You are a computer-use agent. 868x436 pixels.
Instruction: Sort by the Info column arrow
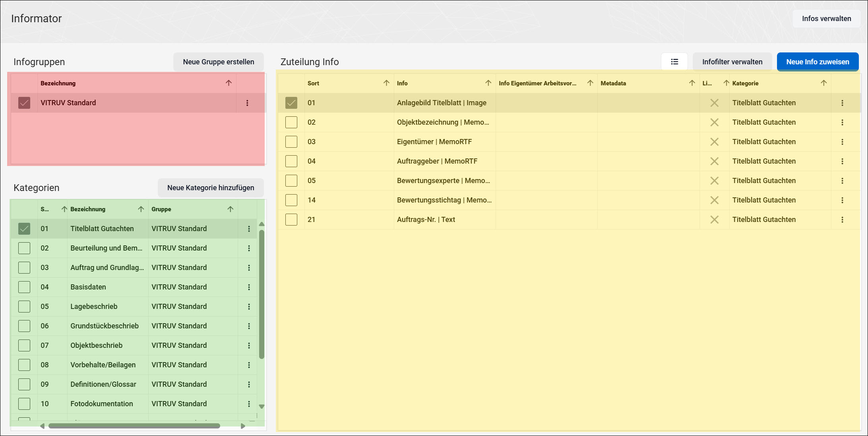pos(488,83)
